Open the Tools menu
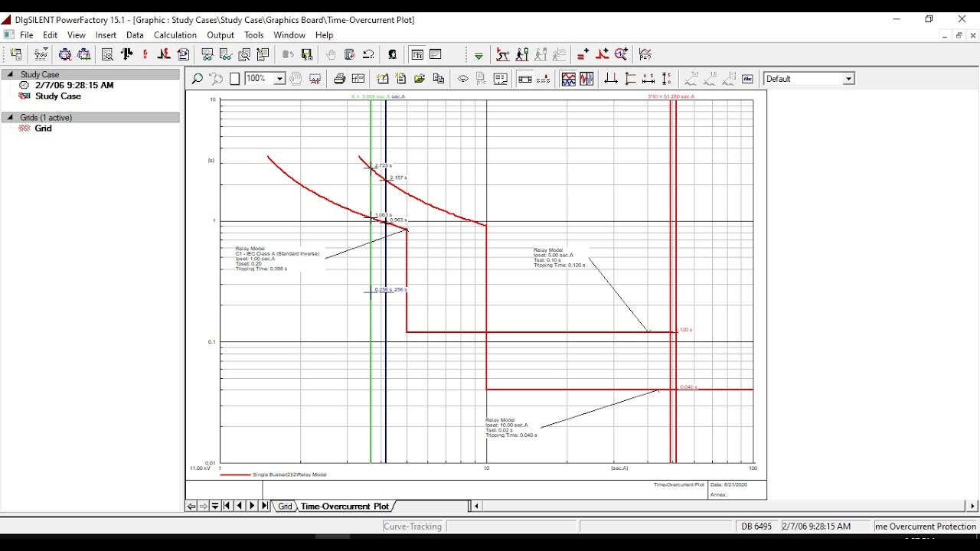Viewport: 980px width, 551px height. (x=254, y=35)
